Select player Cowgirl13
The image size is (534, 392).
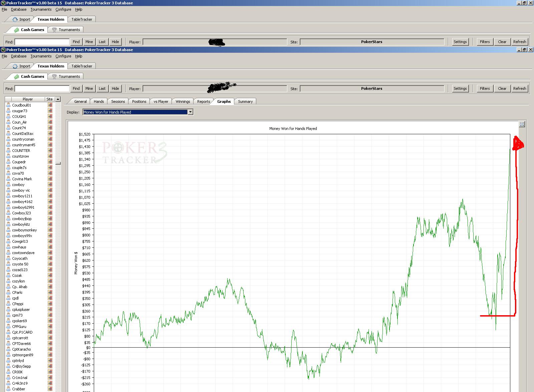tap(20, 241)
